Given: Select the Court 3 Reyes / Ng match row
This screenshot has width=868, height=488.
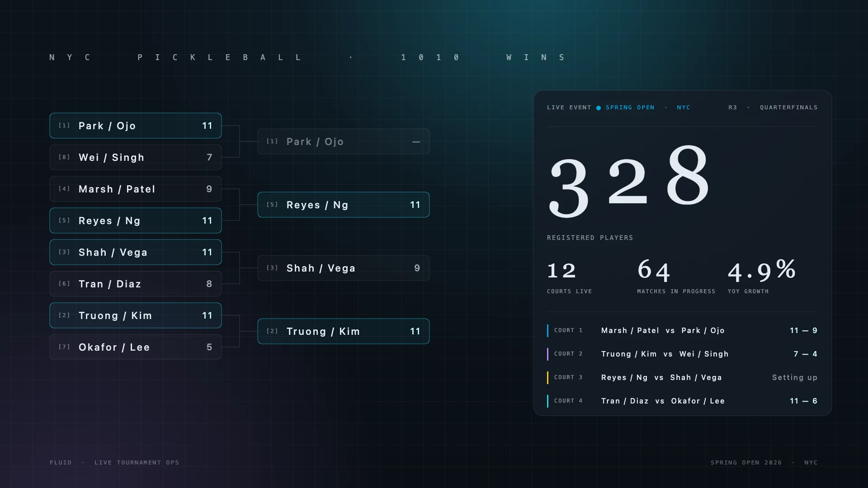Looking at the screenshot, I should [682, 377].
